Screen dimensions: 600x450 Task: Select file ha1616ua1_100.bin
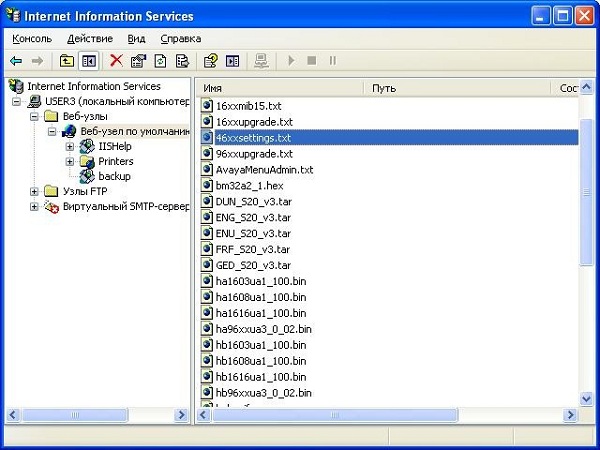tap(261, 313)
